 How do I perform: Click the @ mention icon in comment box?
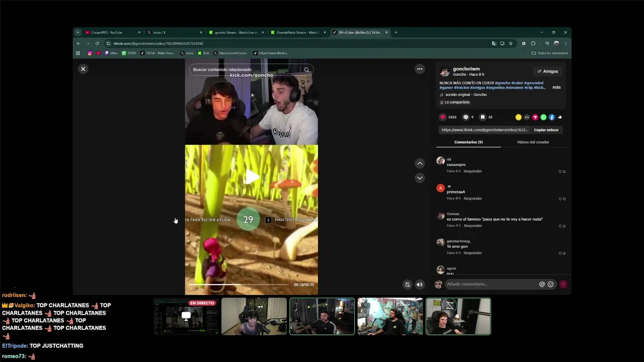pos(542,285)
